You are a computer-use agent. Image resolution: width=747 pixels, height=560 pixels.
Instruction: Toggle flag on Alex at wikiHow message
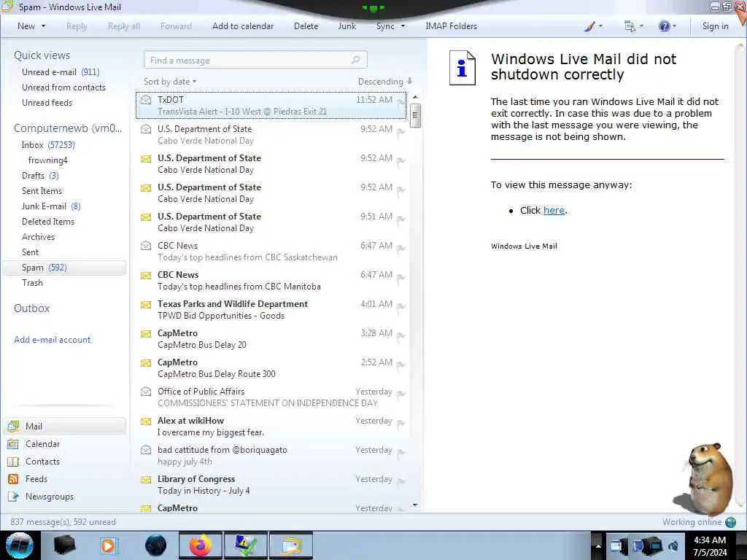(400, 424)
